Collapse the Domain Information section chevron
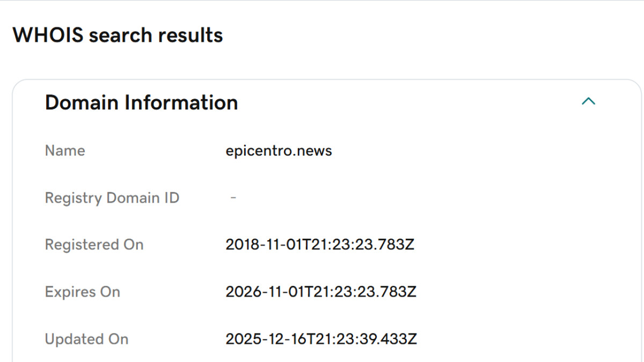 coord(589,101)
